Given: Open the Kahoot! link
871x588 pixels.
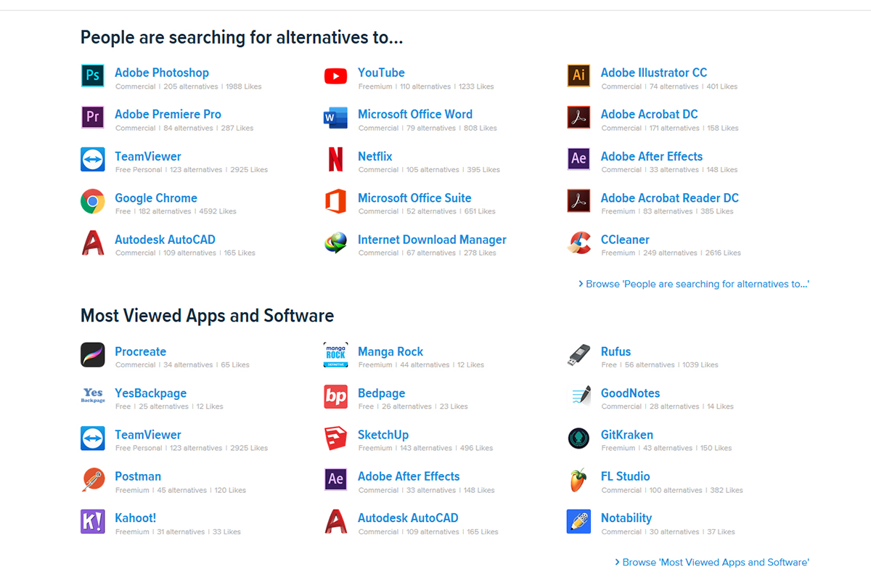Looking at the screenshot, I should pos(135,518).
